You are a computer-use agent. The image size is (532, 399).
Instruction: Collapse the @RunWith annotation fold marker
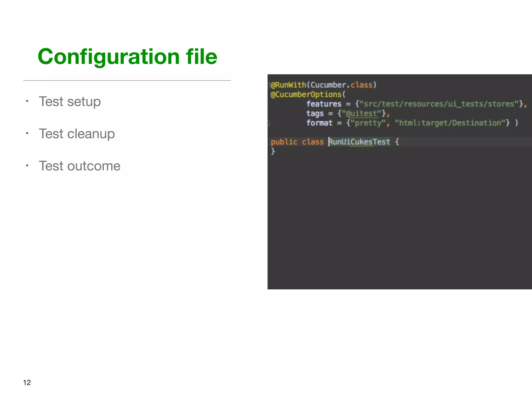coord(269,85)
